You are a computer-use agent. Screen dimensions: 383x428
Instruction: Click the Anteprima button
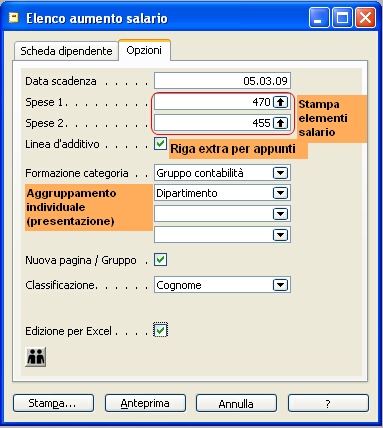click(x=145, y=403)
